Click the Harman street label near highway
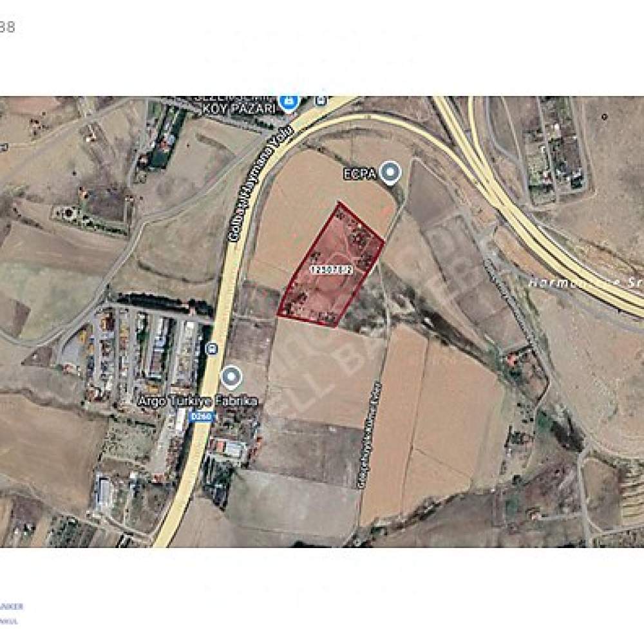The height and width of the screenshot is (644, 644). pyautogui.click(x=585, y=283)
